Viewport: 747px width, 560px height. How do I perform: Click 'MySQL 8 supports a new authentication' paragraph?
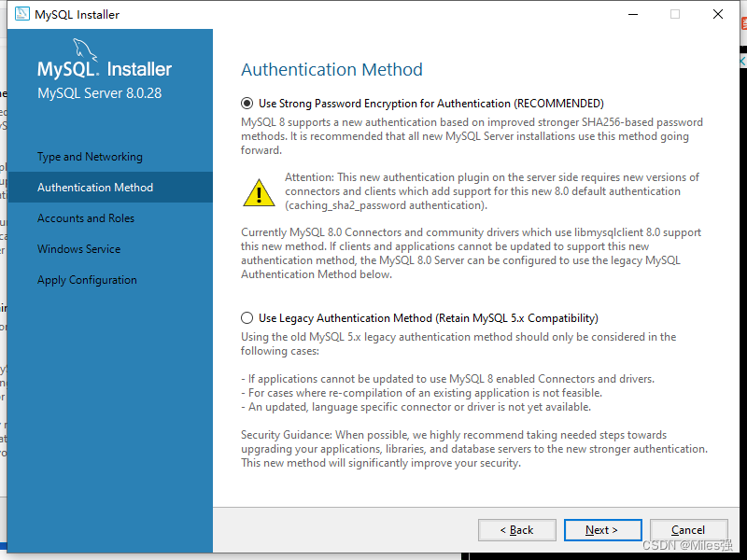472,136
